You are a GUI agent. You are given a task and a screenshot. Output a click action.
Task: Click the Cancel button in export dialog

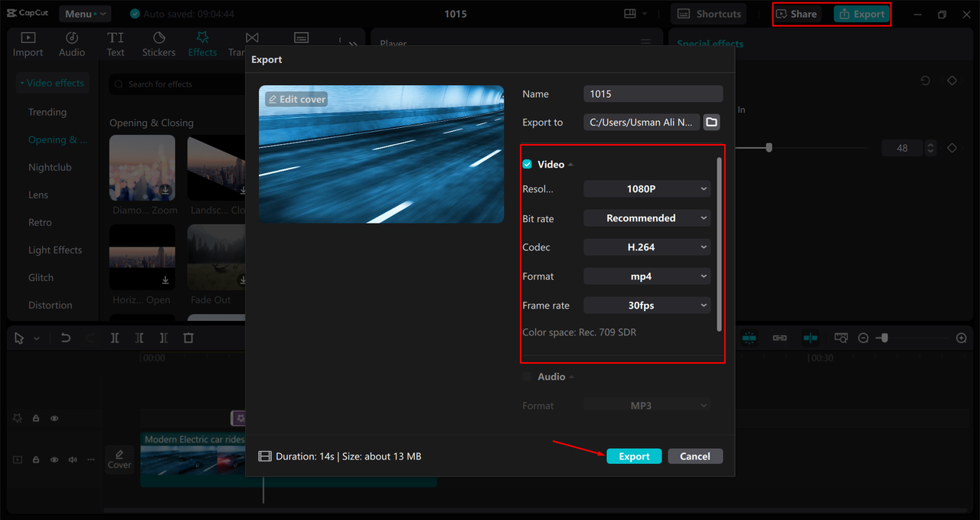[x=695, y=456]
